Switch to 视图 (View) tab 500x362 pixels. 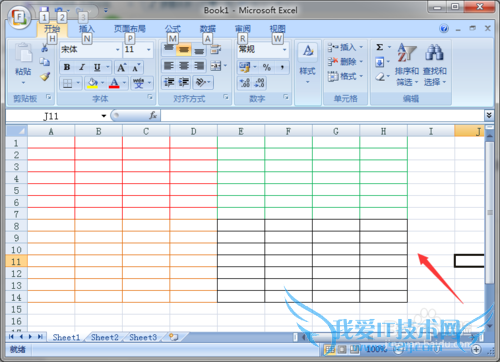[277, 29]
